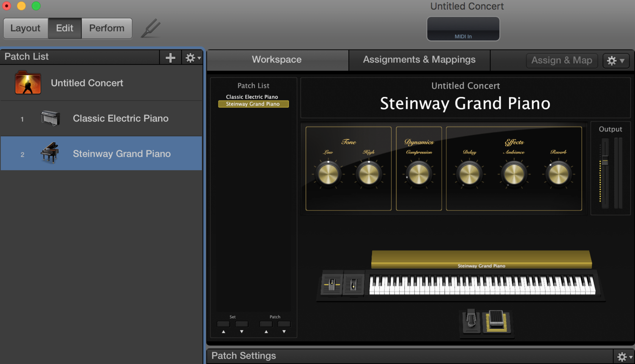Viewport: 635px width, 364px height.
Task: Minimize the window with the yellow button
Action: pos(22,6)
